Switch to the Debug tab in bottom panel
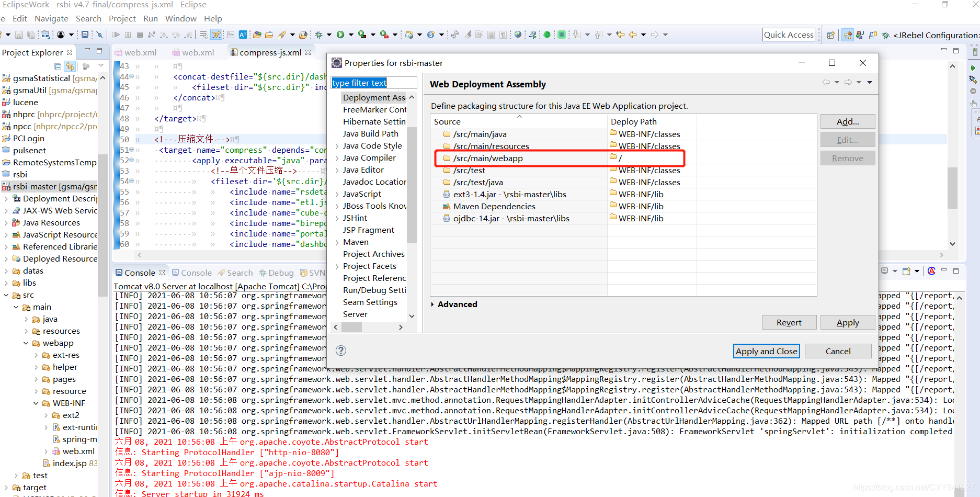The image size is (980, 497). [x=276, y=273]
